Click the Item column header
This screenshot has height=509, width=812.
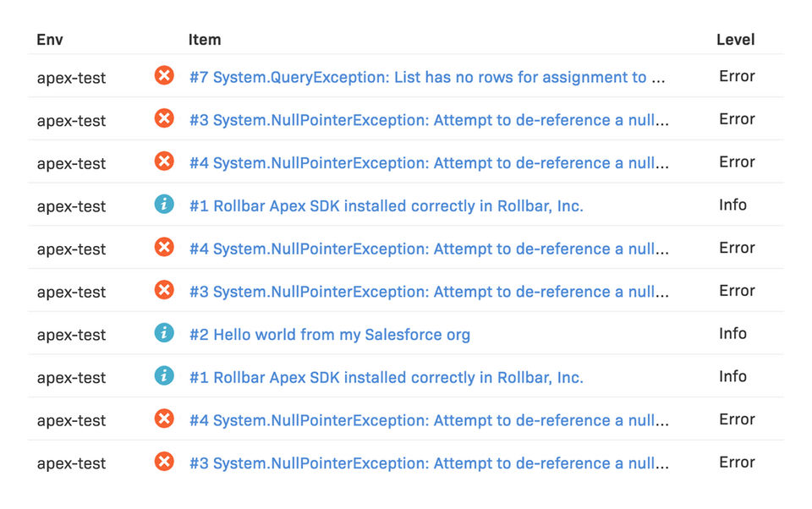205,40
